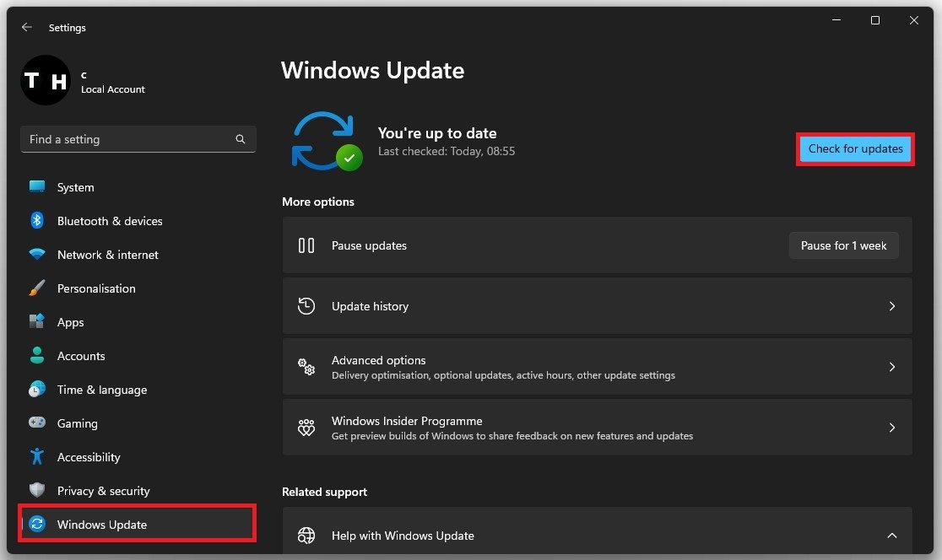Click the user profile avatar

[45, 81]
